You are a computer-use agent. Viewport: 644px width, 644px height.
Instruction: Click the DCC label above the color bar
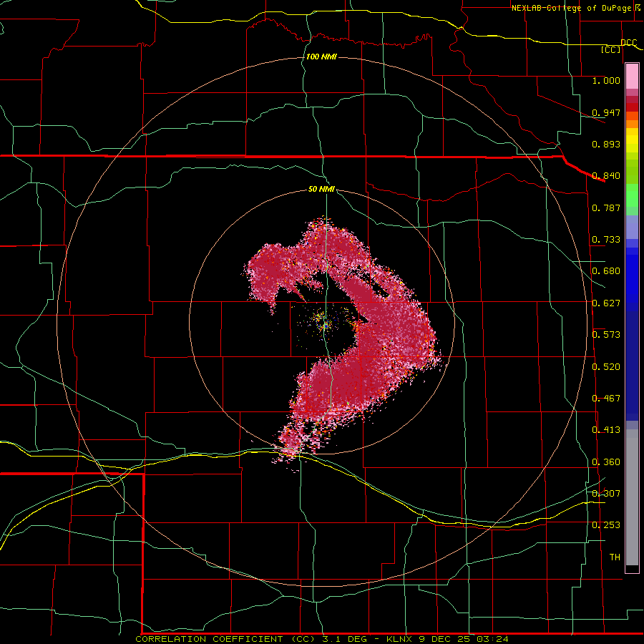(628, 42)
